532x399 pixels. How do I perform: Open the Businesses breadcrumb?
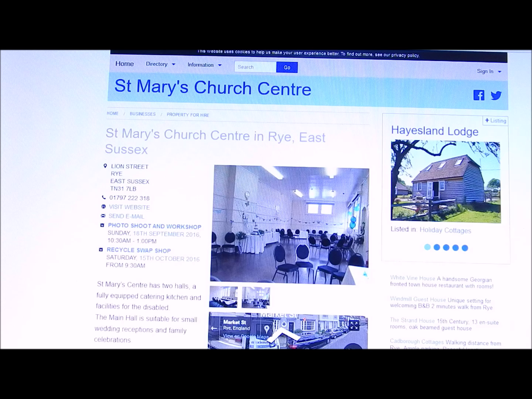coord(143,114)
